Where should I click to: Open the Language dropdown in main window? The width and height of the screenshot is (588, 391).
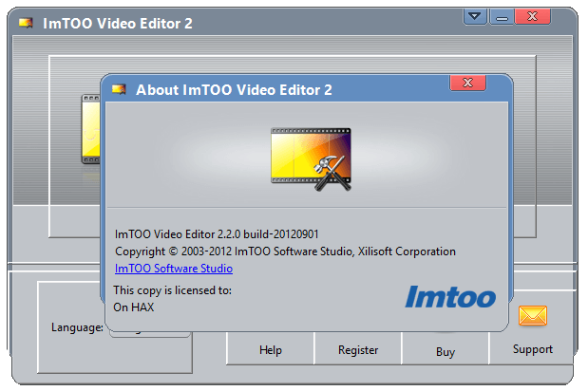150,332
